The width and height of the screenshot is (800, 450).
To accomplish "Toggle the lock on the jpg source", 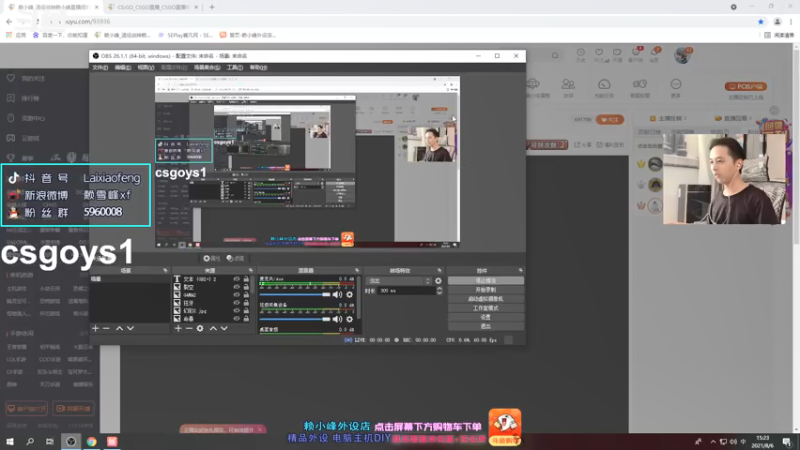I will tap(246, 311).
